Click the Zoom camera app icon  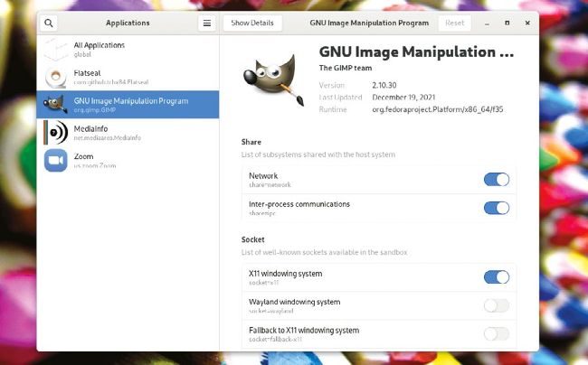[x=55, y=160]
